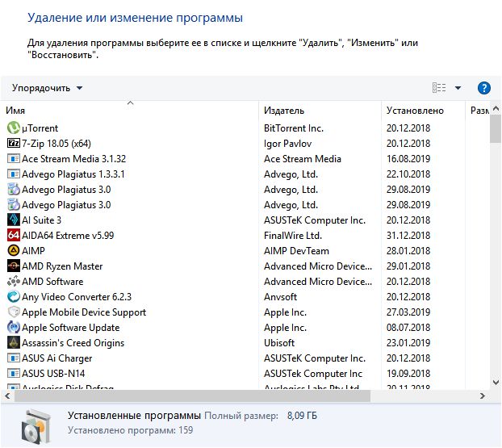Click install date 22.10.2018
This screenshot has width=502, height=448.
coord(408,174)
